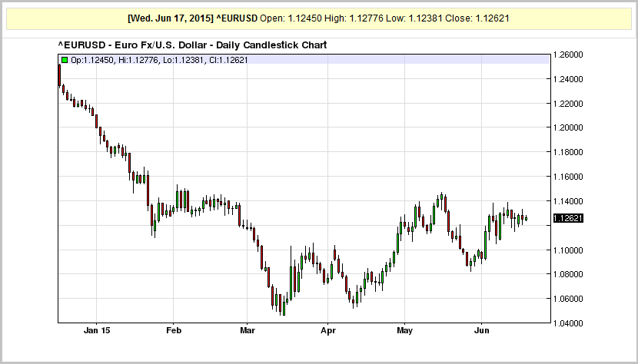Click the green legend square icon

pyautogui.click(x=65, y=60)
